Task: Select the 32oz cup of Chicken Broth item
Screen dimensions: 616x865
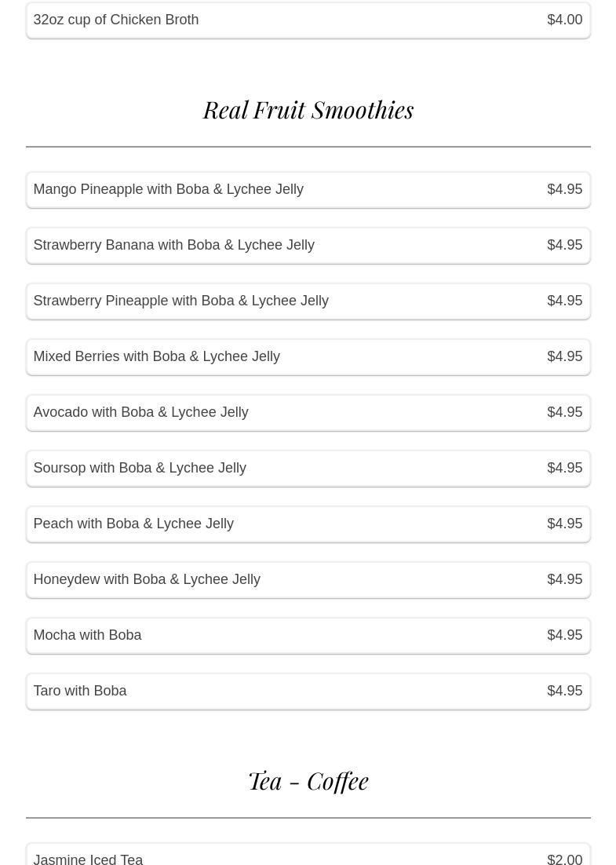Action: 116,20
